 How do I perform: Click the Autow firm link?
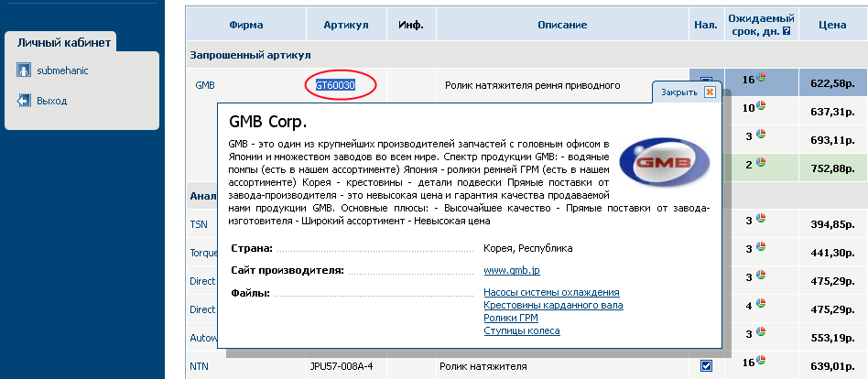pos(203,338)
